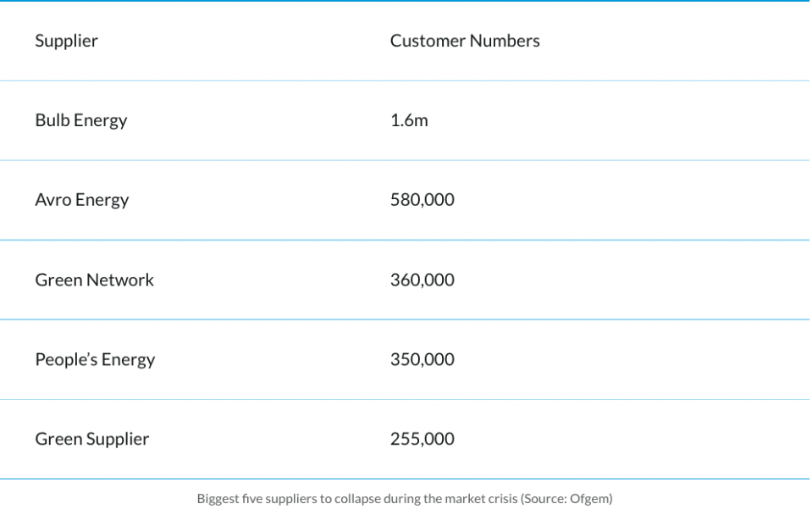Screen dimensions: 812x526
Task: Click bottom border line under Green Supplier row
Action: tap(405, 479)
